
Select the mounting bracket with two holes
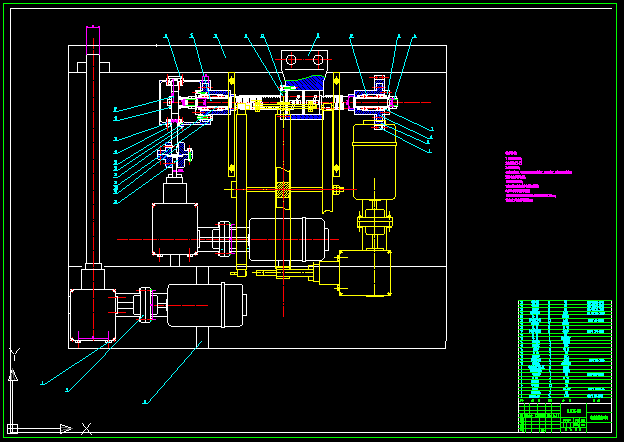[305, 59]
